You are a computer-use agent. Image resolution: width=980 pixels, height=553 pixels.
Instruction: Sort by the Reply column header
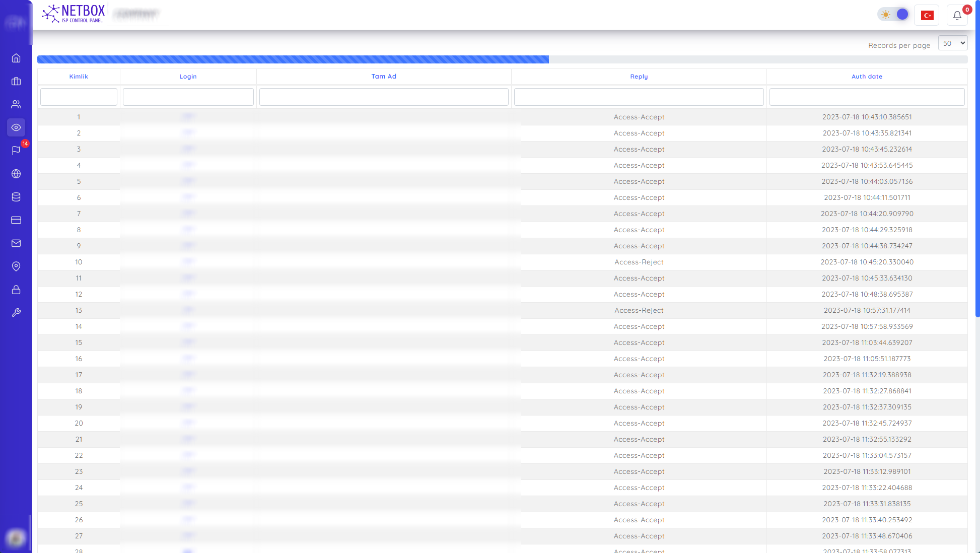(639, 77)
